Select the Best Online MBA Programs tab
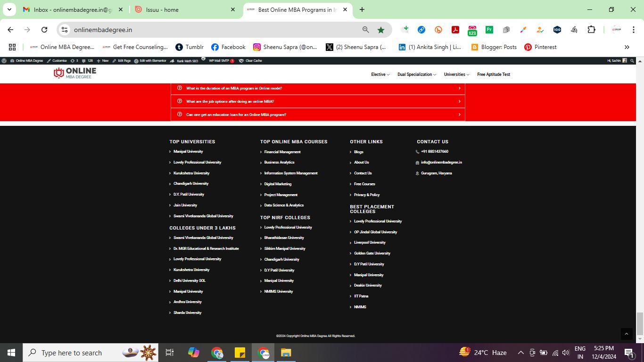This screenshot has width=644, height=362. pos(297,9)
